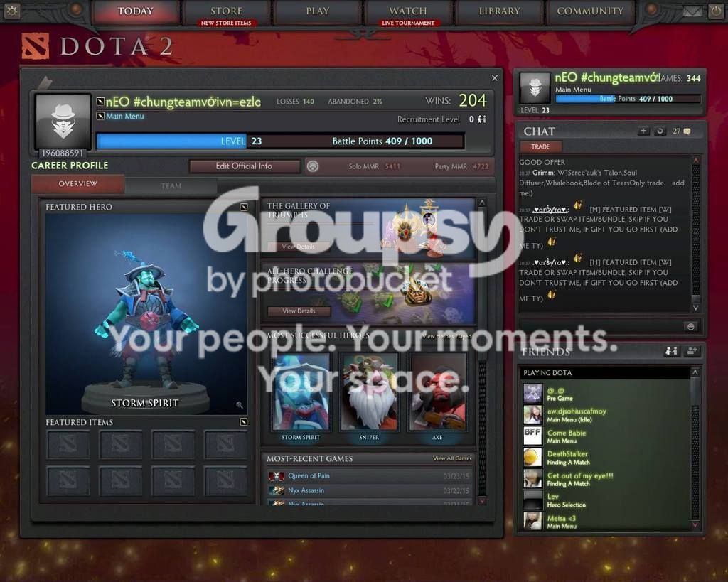This screenshot has height=582, width=728.
Task: Click the pencil icon beside Main Menu status
Action: click(100, 116)
